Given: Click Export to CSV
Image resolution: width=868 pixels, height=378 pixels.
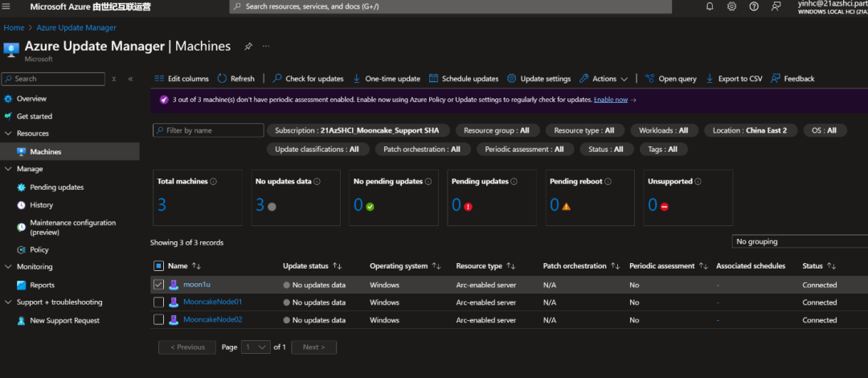Looking at the screenshot, I should 734,79.
